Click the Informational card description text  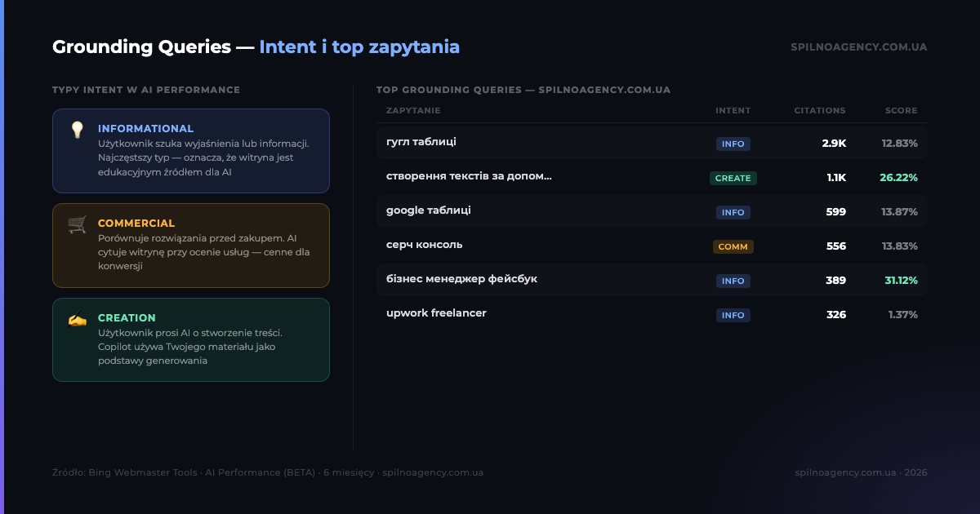click(x=203, y=158)
